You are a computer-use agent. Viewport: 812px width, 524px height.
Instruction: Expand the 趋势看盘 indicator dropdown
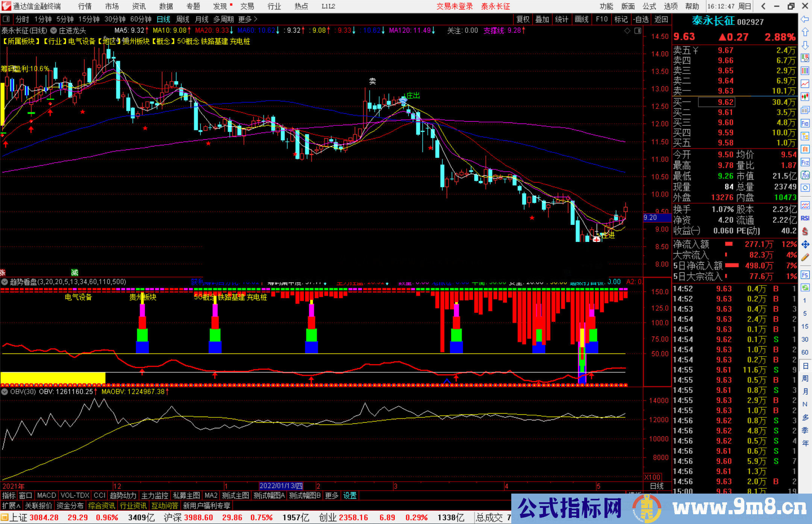(x=5, y=282)
